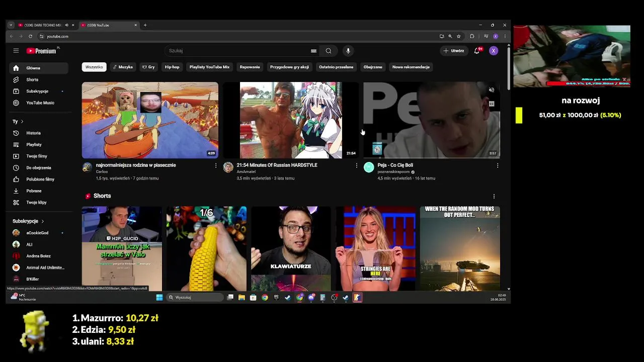644x362 pixels.
Task: Select the Hip-hop filter chip
Action: (172, 67)
